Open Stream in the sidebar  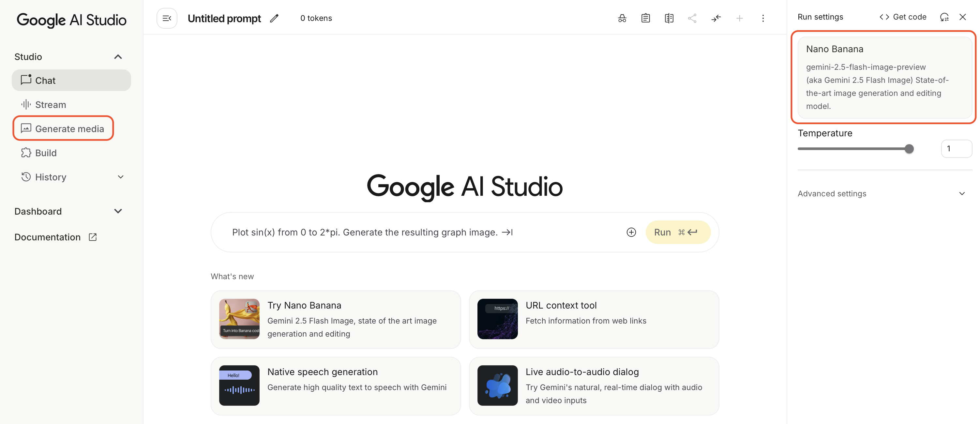click(71, 105)
